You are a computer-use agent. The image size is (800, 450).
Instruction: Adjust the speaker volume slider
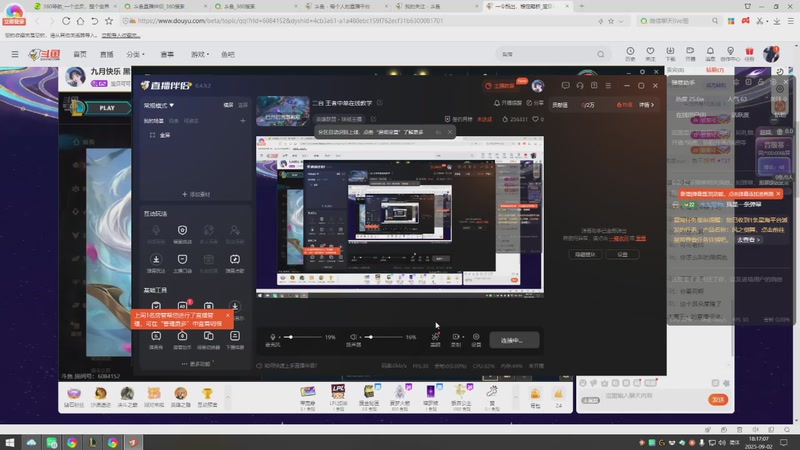383,337
